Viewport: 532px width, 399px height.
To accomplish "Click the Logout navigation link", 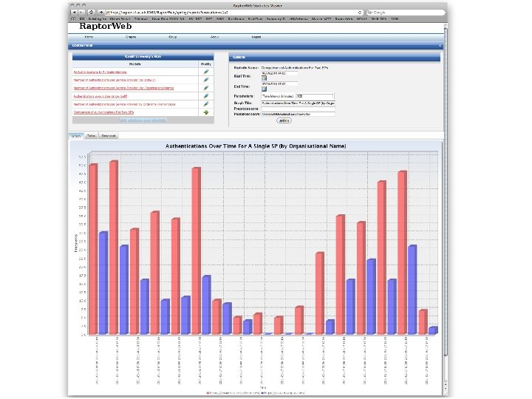I will (x=256, y=37).
